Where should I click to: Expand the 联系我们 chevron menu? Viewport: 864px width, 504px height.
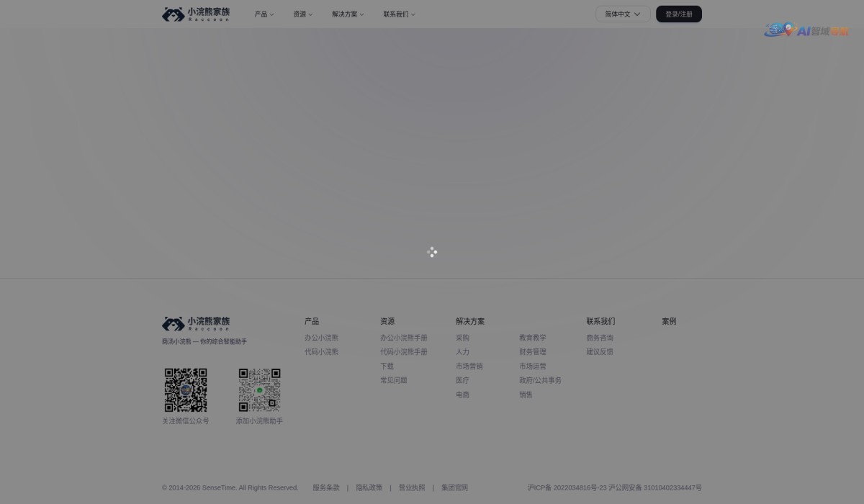[x=399, y=14]
